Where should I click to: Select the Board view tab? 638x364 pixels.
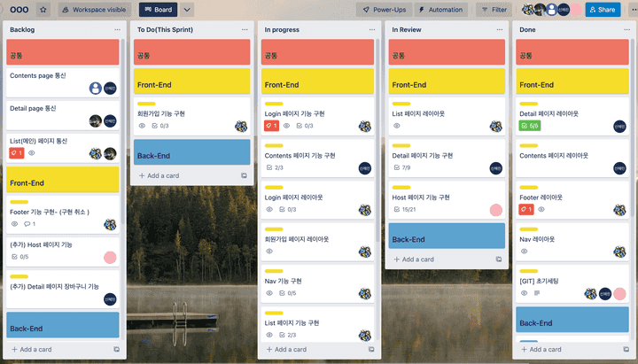click(159, 10)
